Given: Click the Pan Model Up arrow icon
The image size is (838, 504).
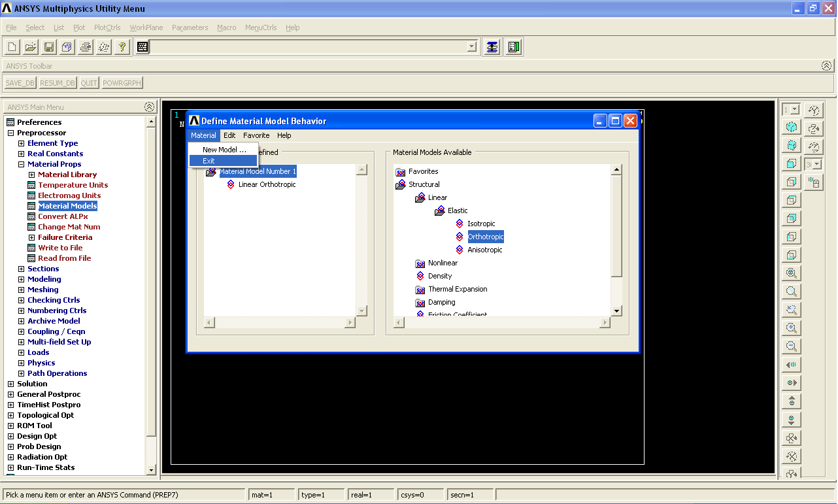Looking at the screenshot, I should point(792,401).
